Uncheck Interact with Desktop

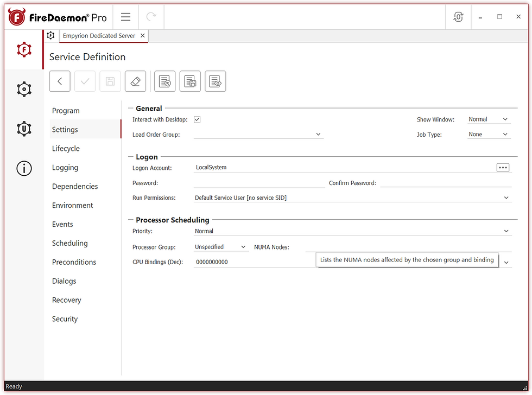click(197, 119)
